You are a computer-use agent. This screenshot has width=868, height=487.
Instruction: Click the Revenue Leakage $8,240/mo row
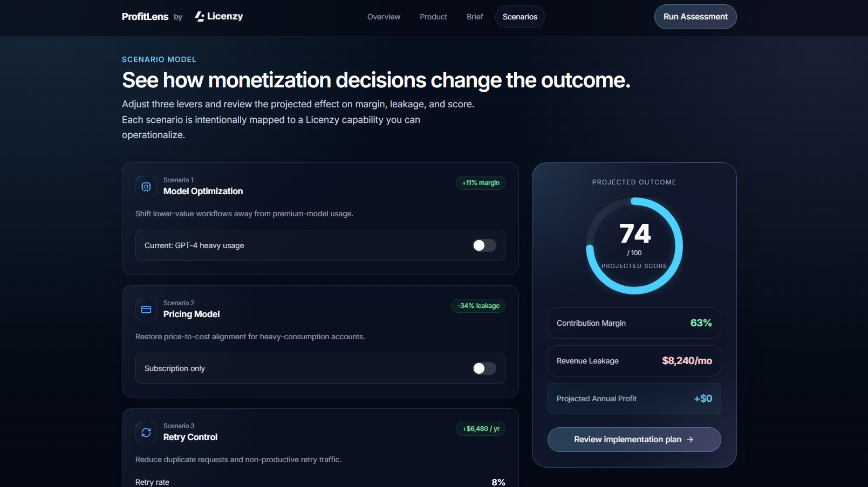pos(634,361)
